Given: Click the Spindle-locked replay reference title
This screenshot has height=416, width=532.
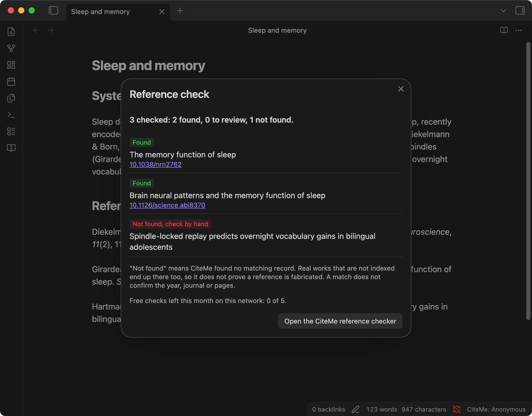Looking at the screenshot, I should click(x=253, y=241).
